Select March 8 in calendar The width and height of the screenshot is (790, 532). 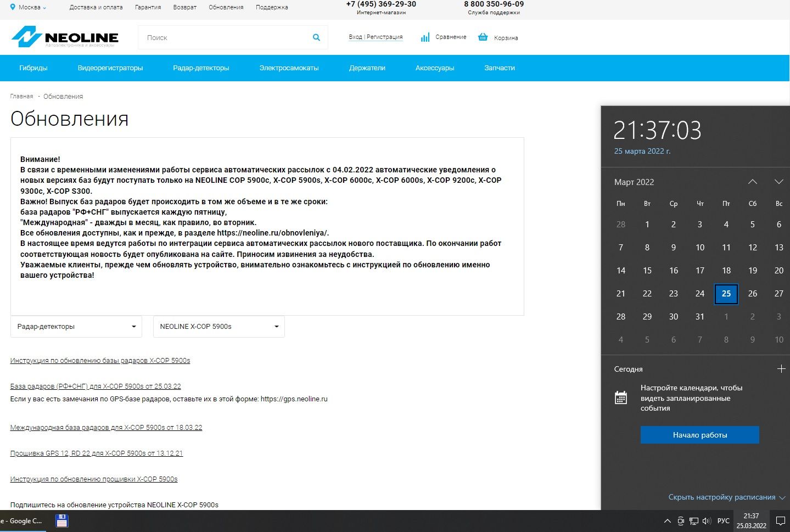(647, 248)
